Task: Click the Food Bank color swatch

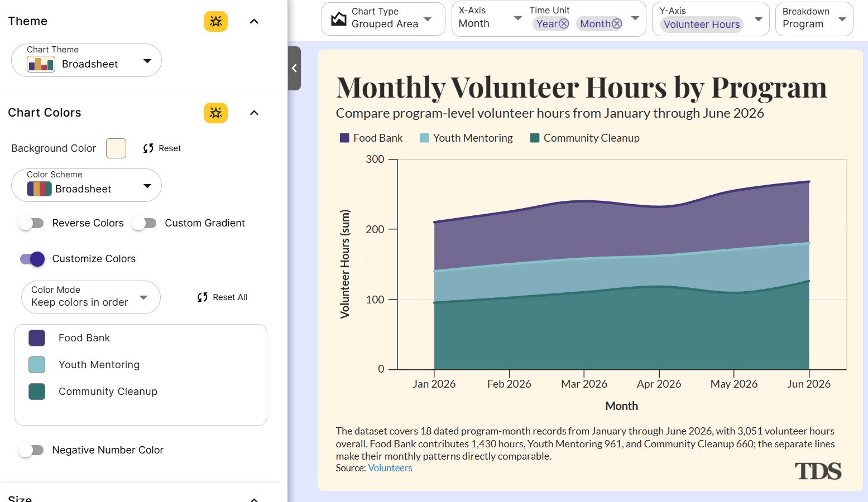Action: [37, 338]
